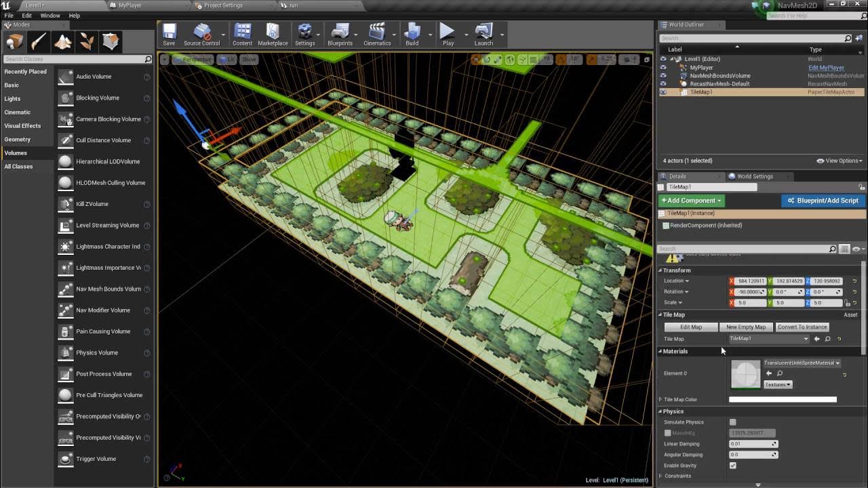Expand the Tile Map Color property
868x488 pixels.
[x=660, y=400]
